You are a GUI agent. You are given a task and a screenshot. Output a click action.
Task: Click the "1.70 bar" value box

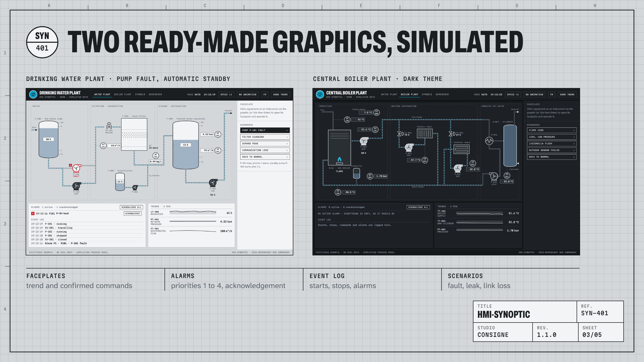pos(381,176)
